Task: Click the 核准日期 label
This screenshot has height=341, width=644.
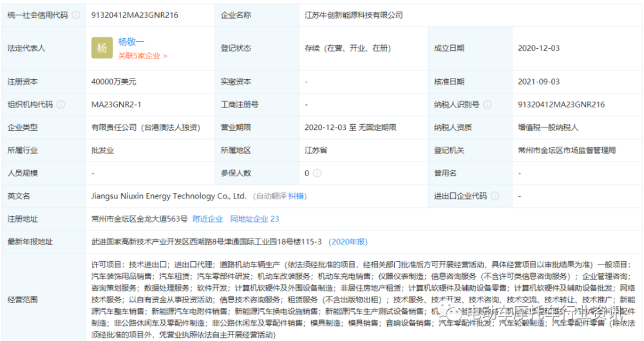Action: click(449, 82)
